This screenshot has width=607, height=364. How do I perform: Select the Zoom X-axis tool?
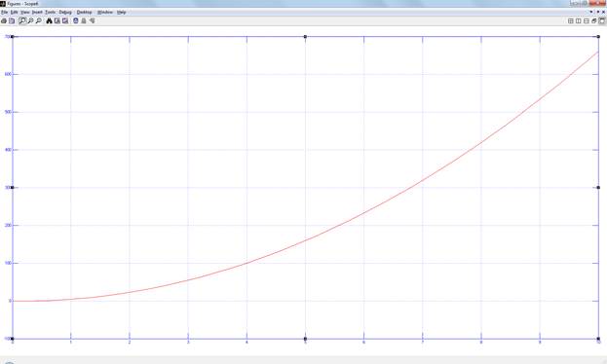[30, 20]
